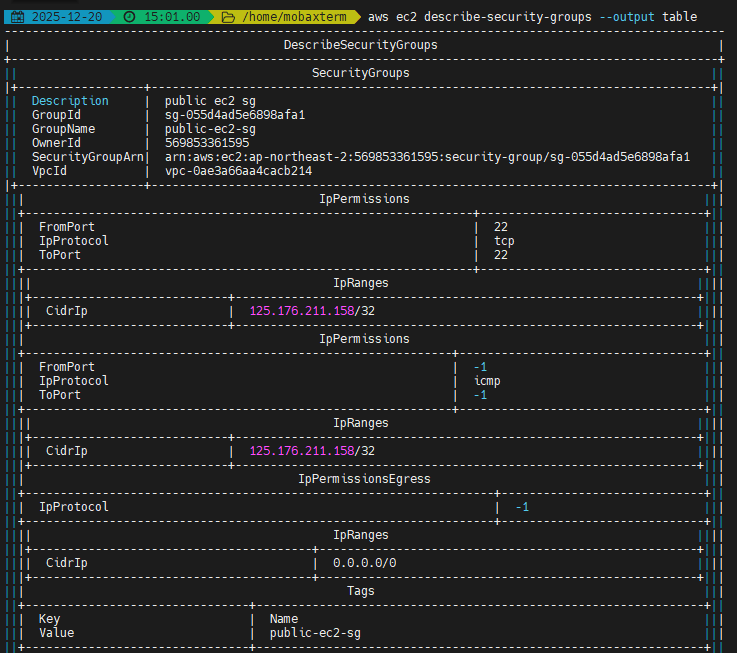Click the IpProtocol label of the tcp rule

pos(73,241)
